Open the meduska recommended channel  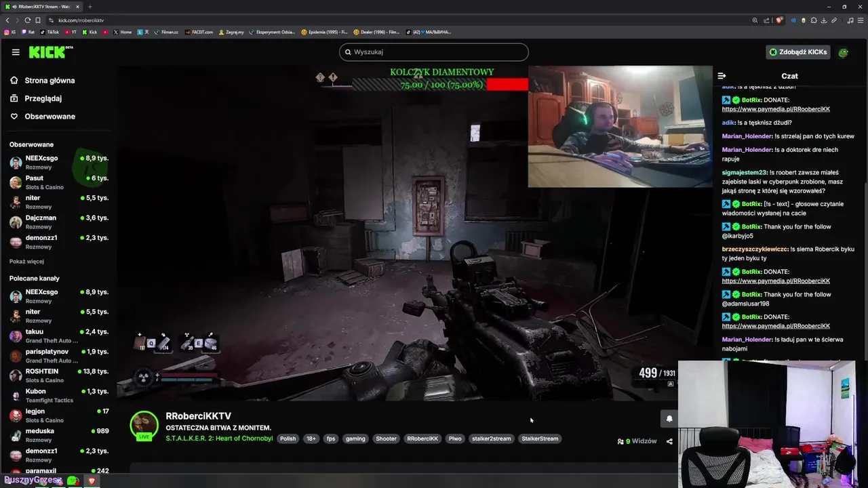(x=58, y=435)
